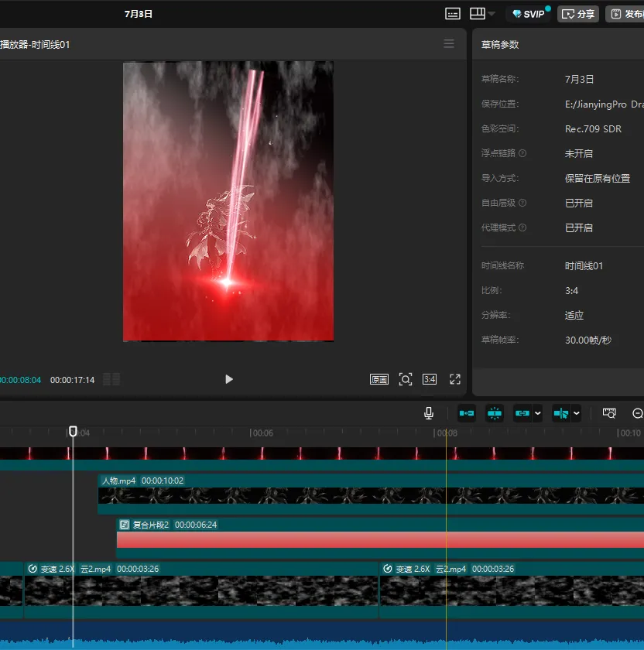Open the keyboard shortcuts icon
This screenshot has height=650, width=644.
tap(452, 14)
